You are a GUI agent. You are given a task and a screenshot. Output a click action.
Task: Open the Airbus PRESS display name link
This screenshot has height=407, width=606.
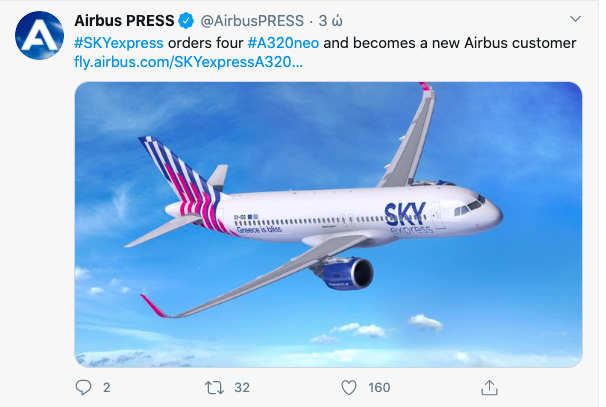point(124,21)
